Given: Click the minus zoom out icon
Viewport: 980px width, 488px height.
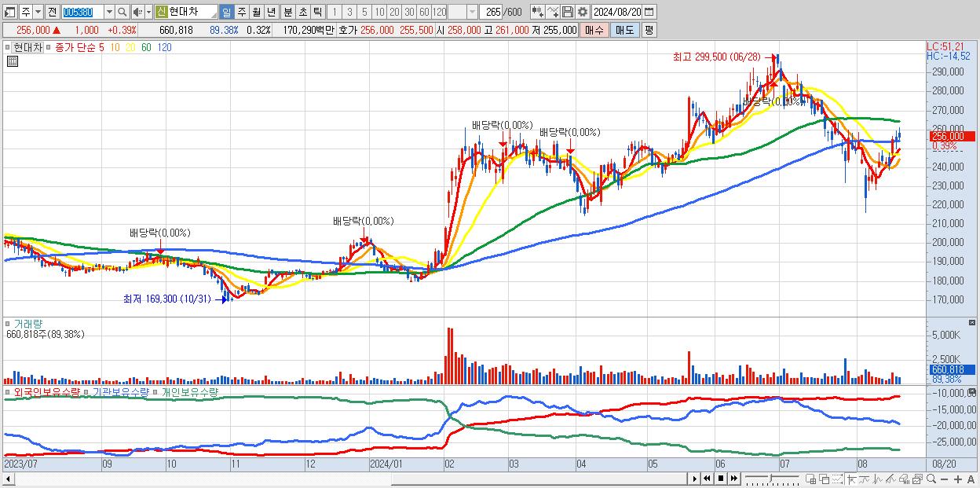Looking at the screenshot, I should (944, 479).
